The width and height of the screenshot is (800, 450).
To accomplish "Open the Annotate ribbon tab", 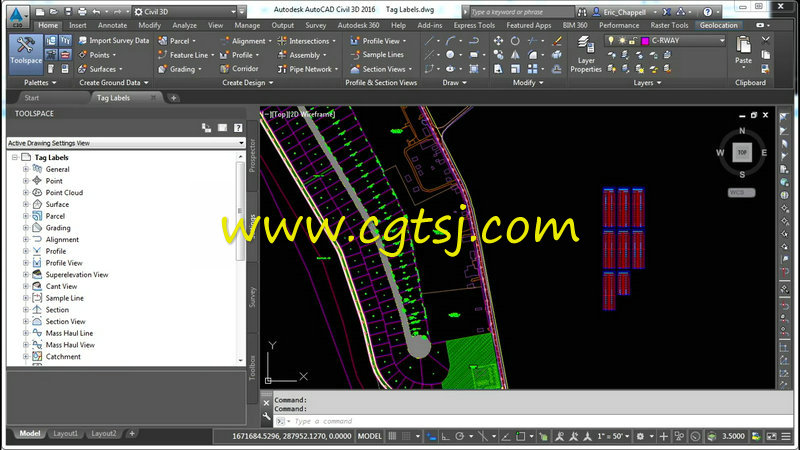I will [112, 25].
